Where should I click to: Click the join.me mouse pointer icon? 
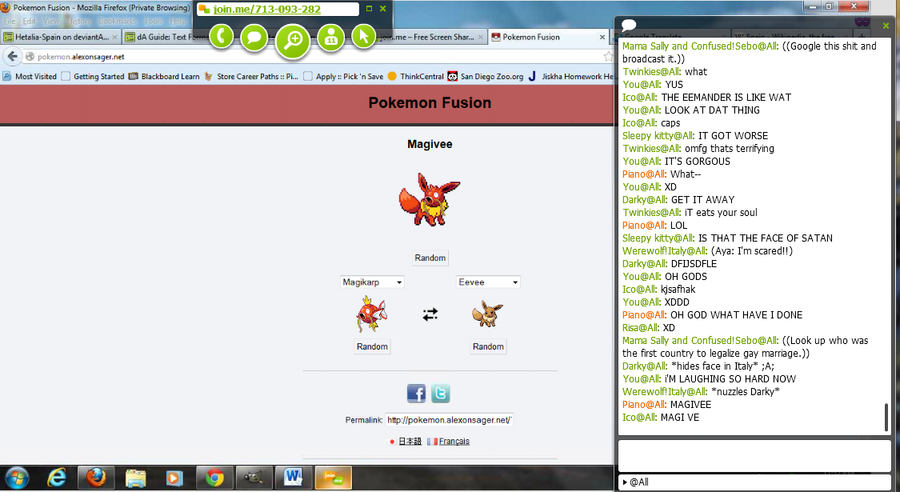(363, 37)
